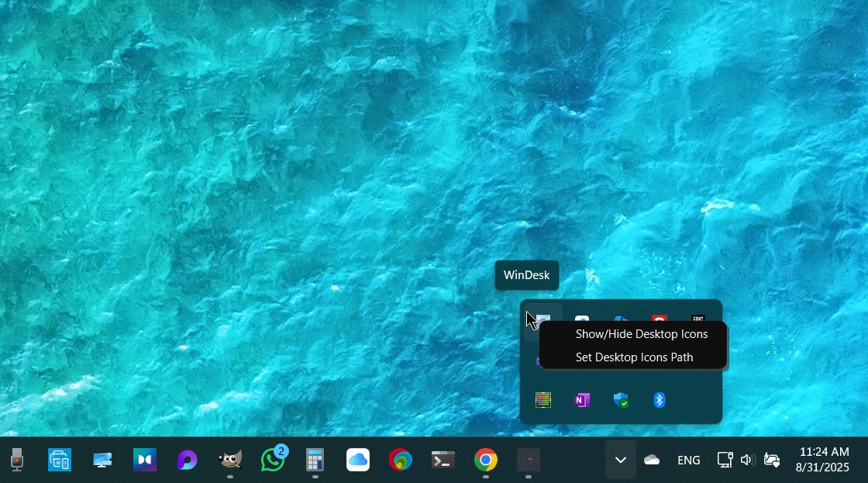
Task: Launch the Dolby taskbar icon
Action: (x=145, y=460)
